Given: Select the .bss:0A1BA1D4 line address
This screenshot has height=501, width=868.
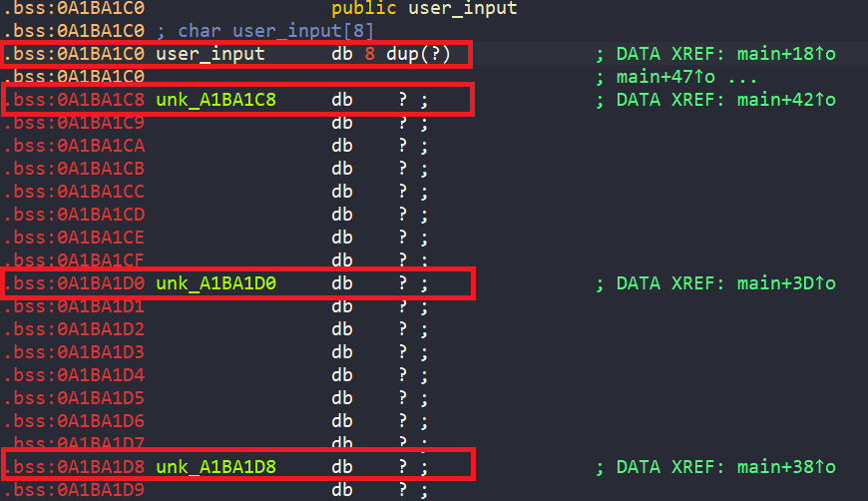Looking at the screenshot, I should (74, 375).
